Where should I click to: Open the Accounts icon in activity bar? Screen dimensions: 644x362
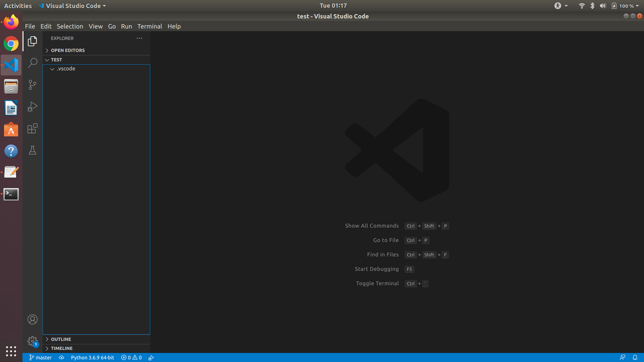tap(32, 319)
